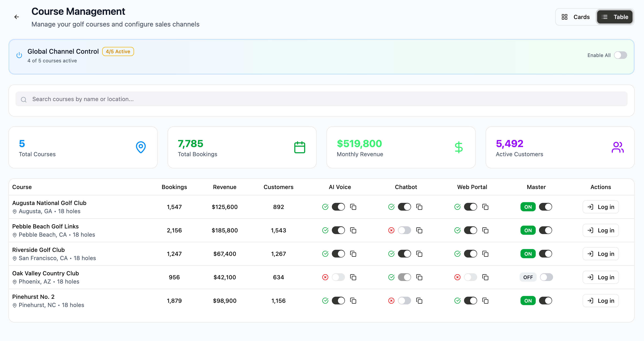
Task: Copy Pebble Beach Chatbot link icon
Action: click(x=419, y=230)
